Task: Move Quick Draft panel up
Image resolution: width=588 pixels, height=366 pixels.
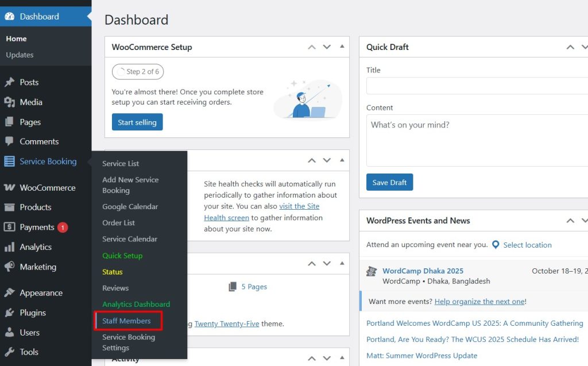Action: [570, 47]
